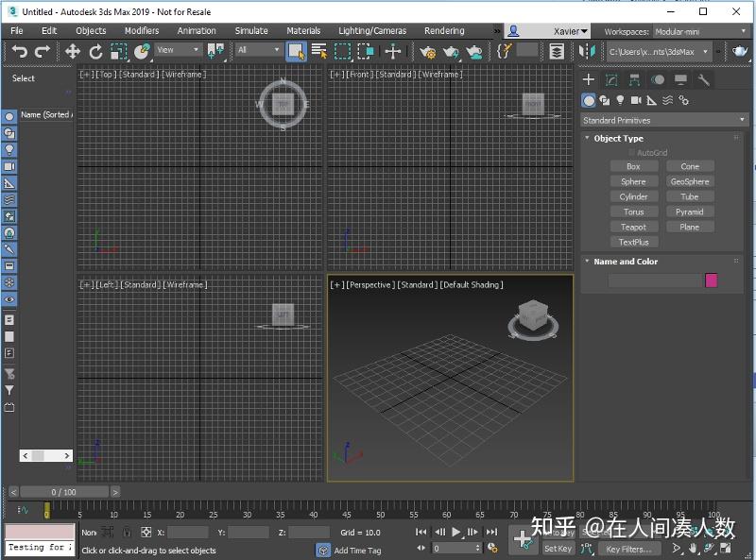Open the Display command panel tab
Viewport: 756px width, 560px height.
(x=680, y=79)
